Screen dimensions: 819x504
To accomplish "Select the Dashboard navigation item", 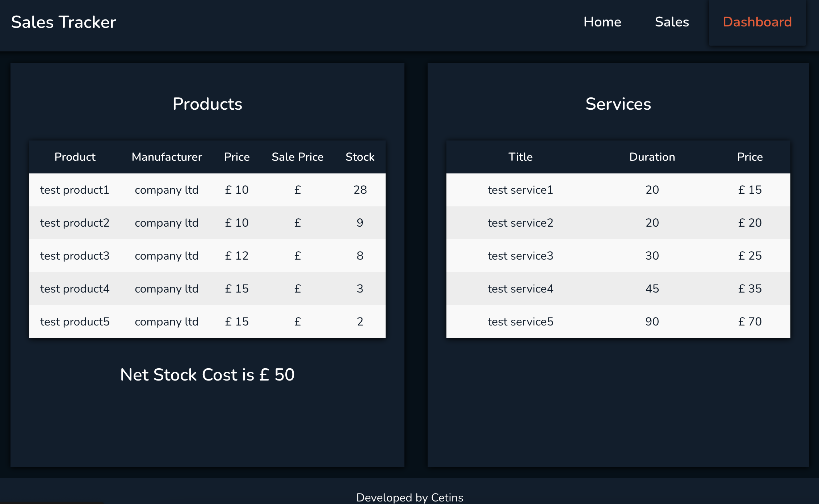I will (757, 22).
